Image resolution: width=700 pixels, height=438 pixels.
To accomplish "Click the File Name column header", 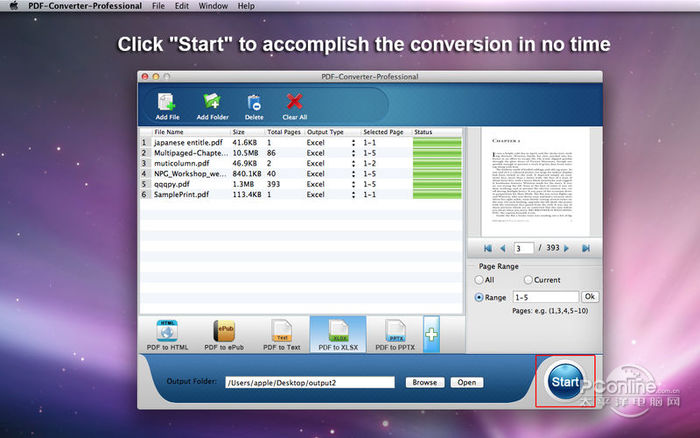I will click(x=191, y=132).
